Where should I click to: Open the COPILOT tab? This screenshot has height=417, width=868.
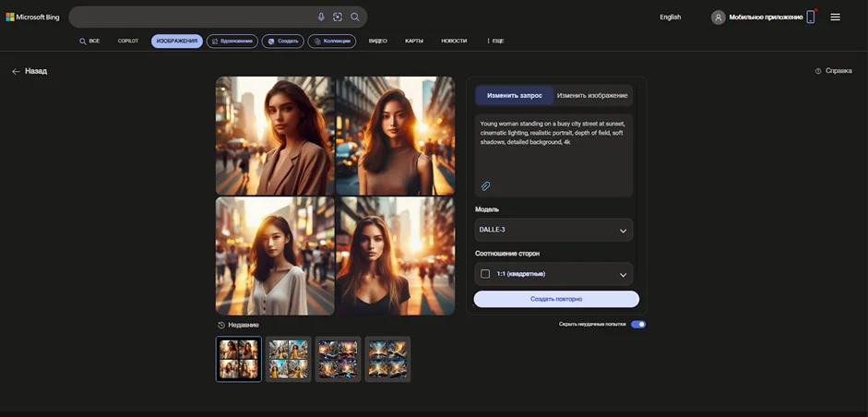click(128, 41)
